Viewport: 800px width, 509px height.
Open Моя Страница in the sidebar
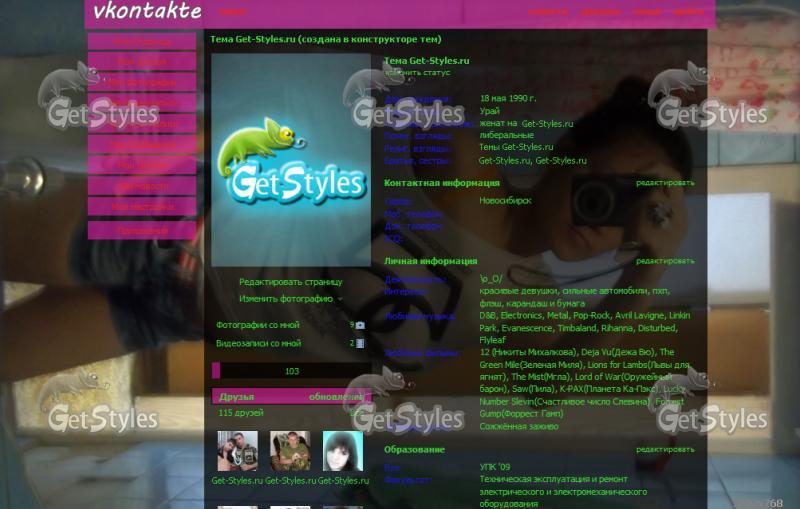coord(142,41)
